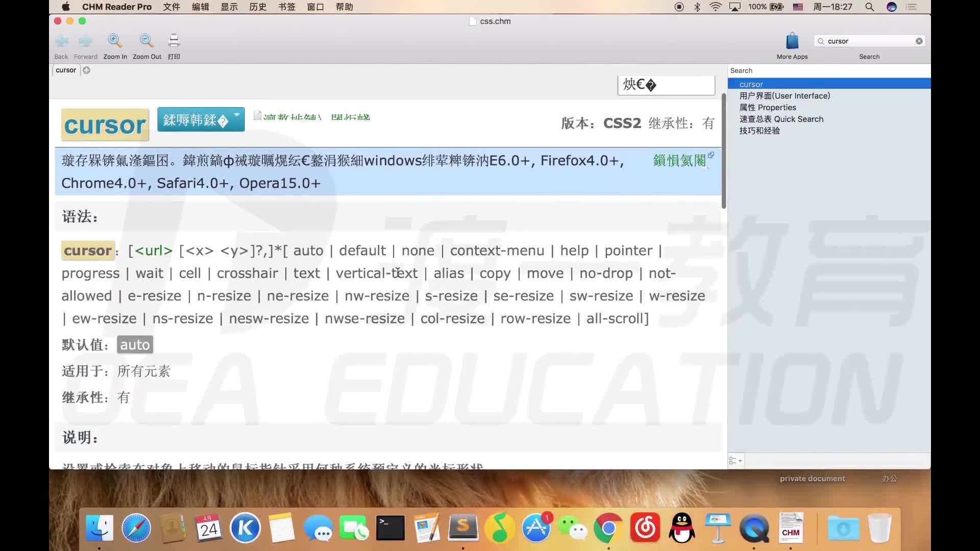
Task: Click the Search input field
Action: pos(869,41)
